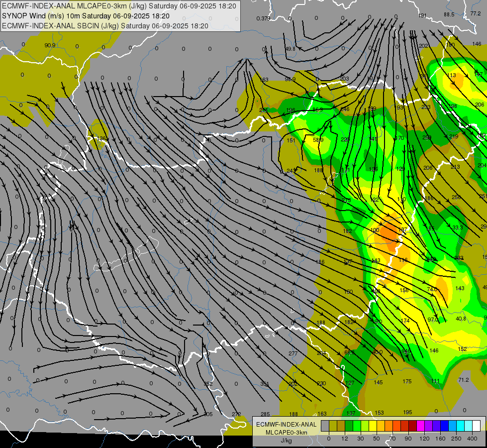Click the map value '136' in the small olive patch
This screenshot has height=448, width=487.
tap(101, 138)
